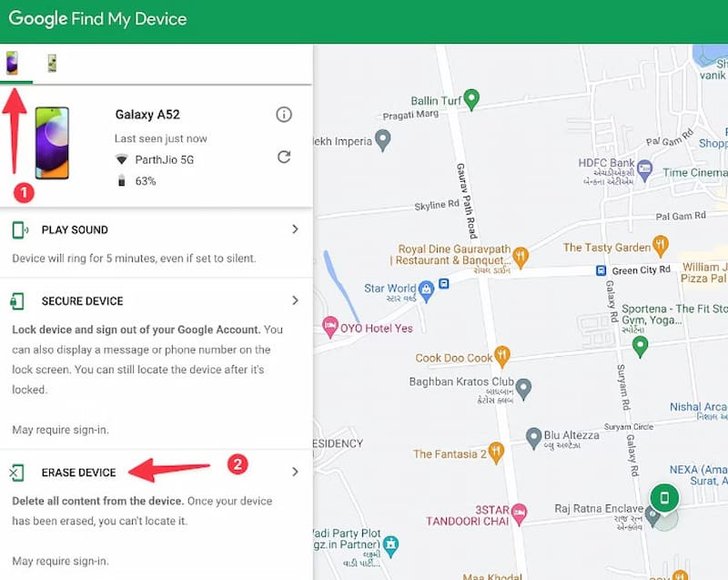
Task: Click the 'William J Pizza' map label
Action: pos(703,272)
